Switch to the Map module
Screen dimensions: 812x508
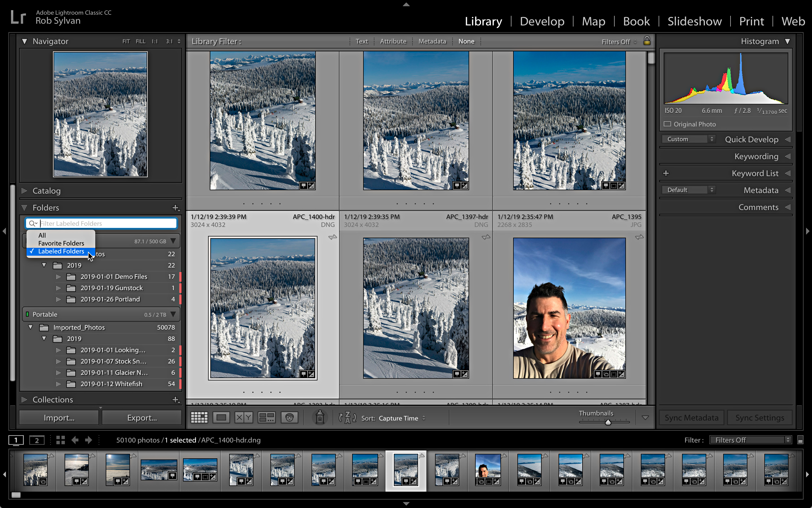point(593,21)
